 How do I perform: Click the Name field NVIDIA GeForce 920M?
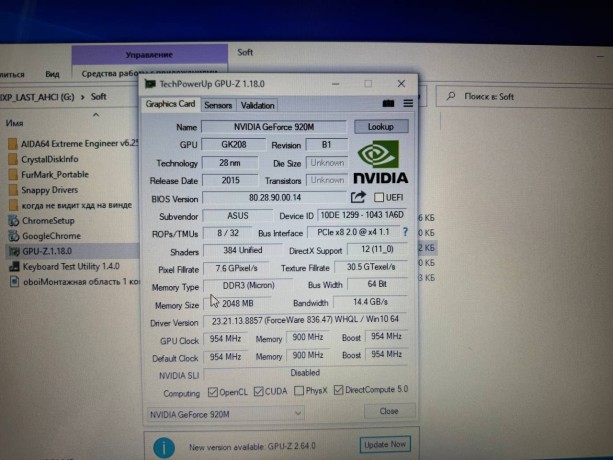pyautogui.click(x=274, y=127)
